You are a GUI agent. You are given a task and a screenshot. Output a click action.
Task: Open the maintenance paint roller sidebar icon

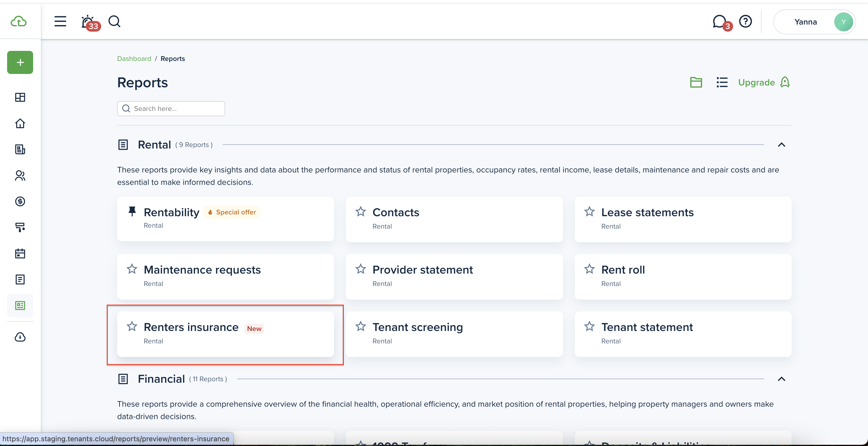pos(20,227)
